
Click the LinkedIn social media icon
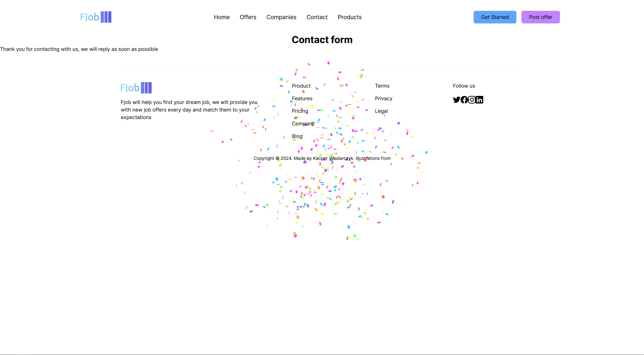click(x=479, y=99)
